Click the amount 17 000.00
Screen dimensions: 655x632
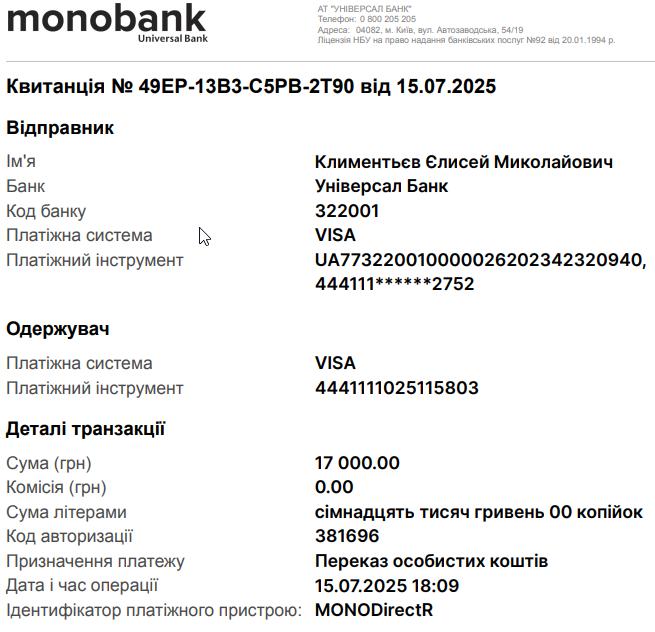357,463
